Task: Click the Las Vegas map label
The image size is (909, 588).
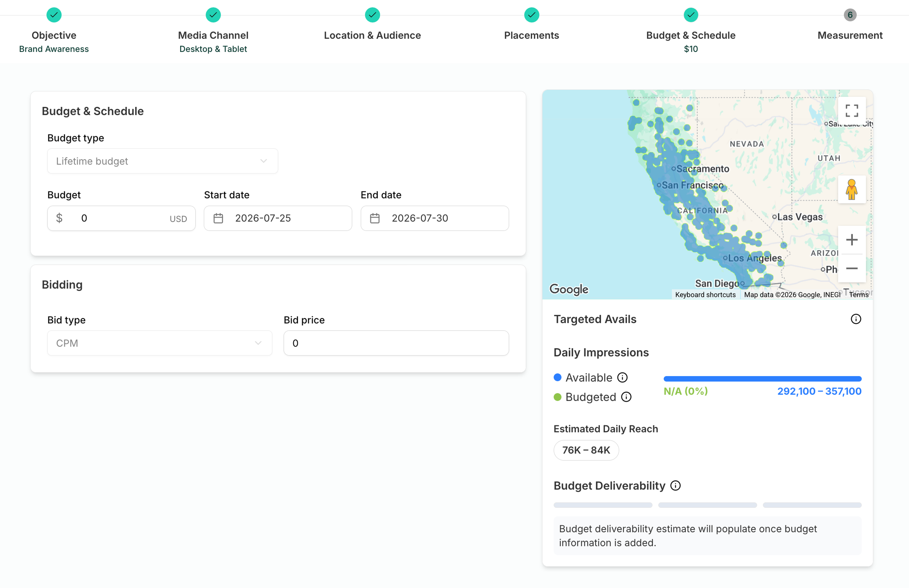Action: pos(800,217)
